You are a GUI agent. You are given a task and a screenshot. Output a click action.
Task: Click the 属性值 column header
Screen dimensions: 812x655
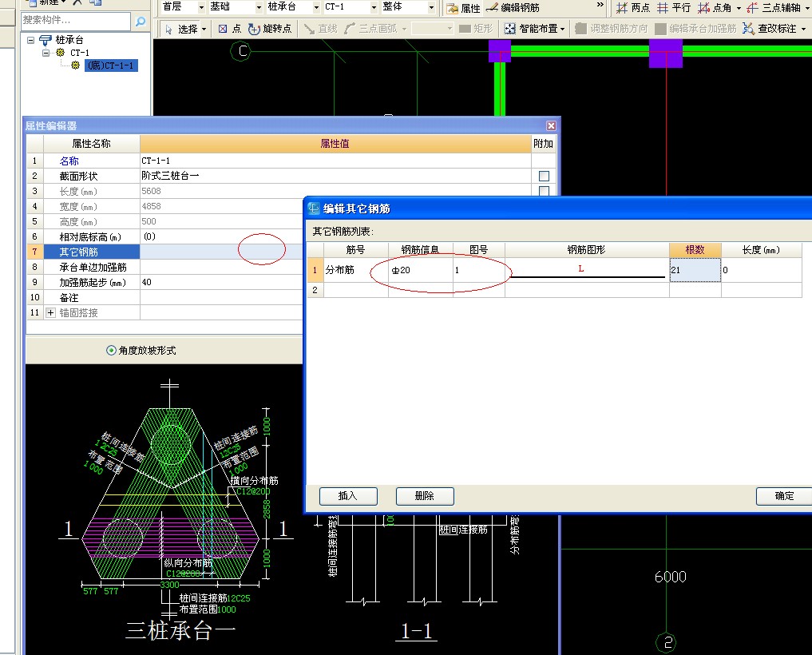(335, 144)
